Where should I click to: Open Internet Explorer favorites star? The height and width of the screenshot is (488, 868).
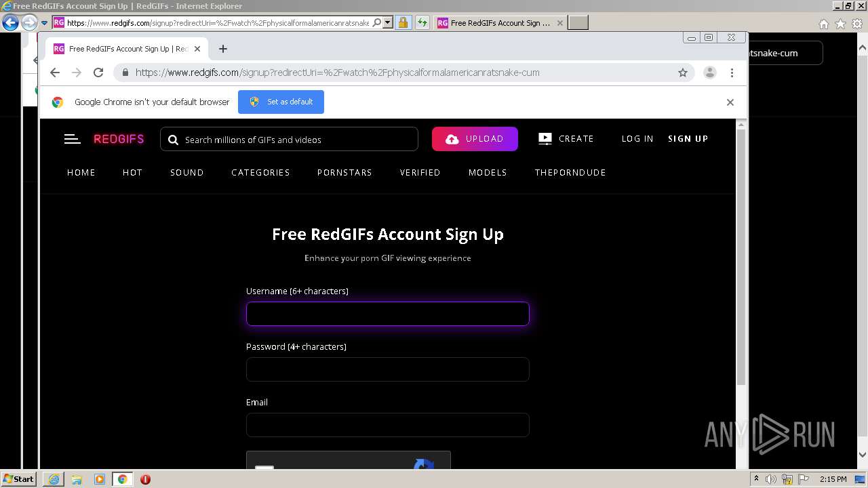840,24
